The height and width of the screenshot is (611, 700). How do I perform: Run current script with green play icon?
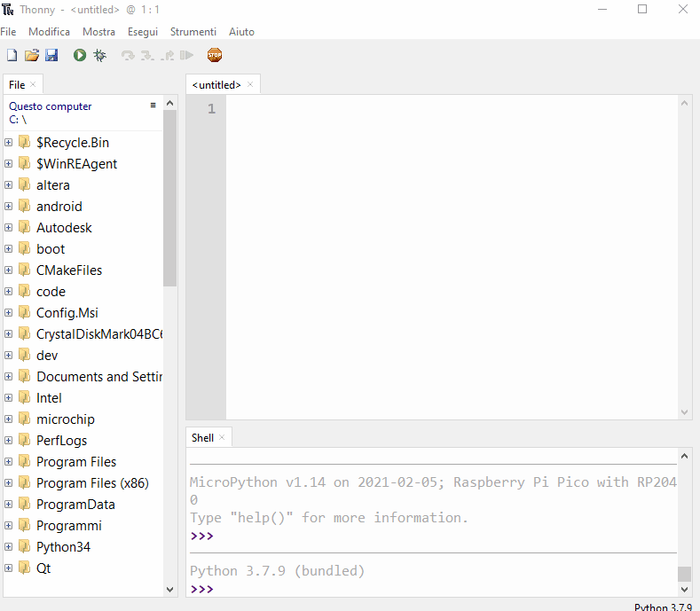(x=80, y=55)
